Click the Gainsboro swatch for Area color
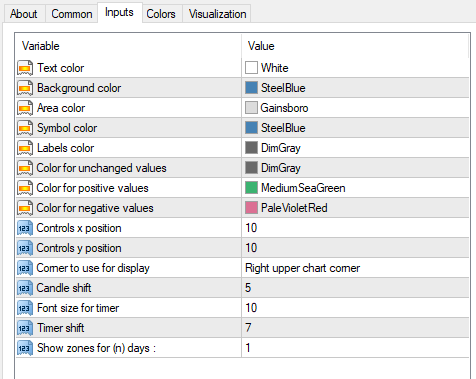 (251, 108)
